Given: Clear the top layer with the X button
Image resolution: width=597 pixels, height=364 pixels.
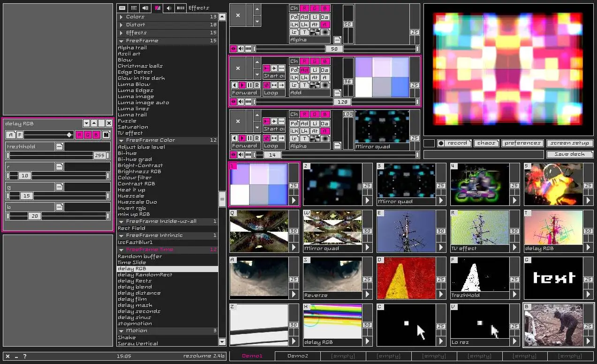Looking at the screenshot, I should tap(238, 15).
